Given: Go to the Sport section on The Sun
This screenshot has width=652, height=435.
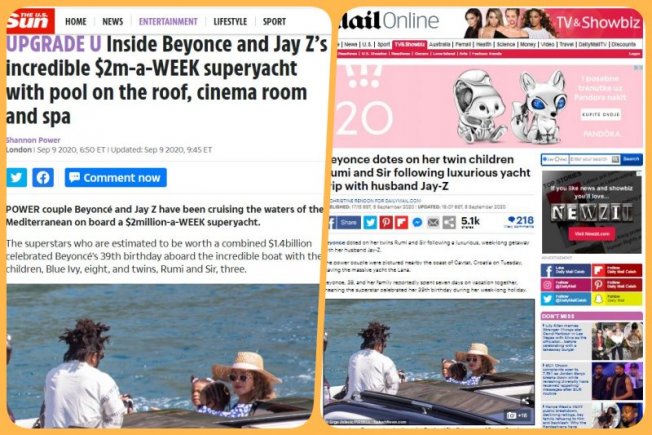Looking at the screenshot, I should (274, 21).
